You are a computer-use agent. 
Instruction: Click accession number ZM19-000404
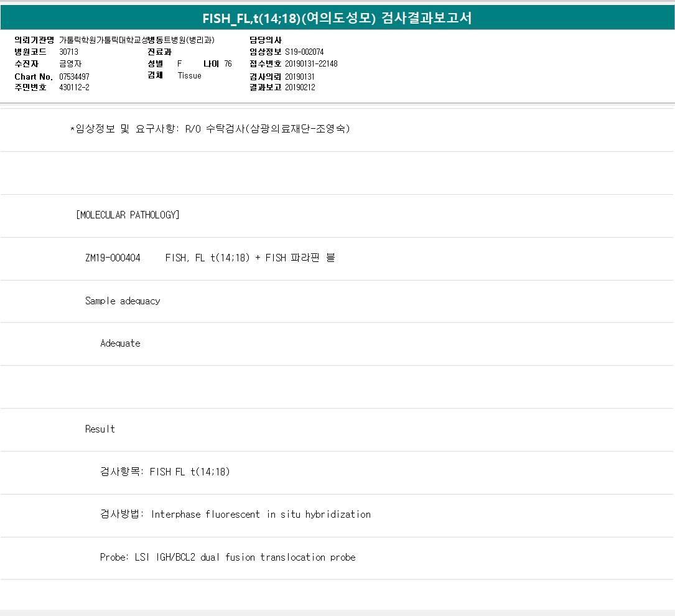[x=113, y=258]
